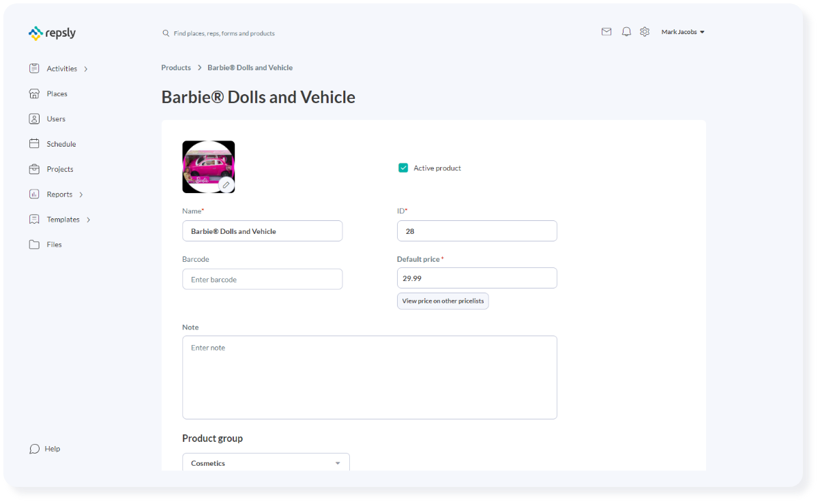820x504 pixels.
Task: Edit product image with pencil icon
Action: click(x=226, y=185)
